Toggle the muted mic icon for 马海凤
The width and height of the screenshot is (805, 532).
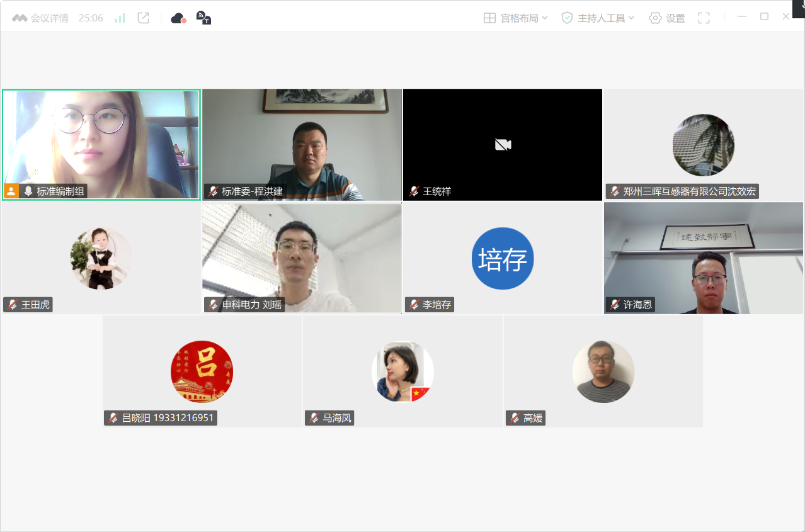(314, 418)
